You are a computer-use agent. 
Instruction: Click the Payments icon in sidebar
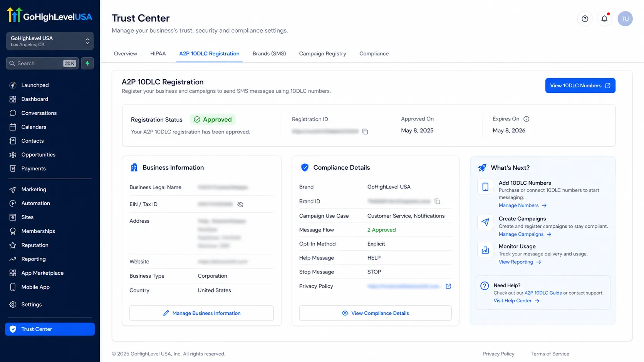13,168
